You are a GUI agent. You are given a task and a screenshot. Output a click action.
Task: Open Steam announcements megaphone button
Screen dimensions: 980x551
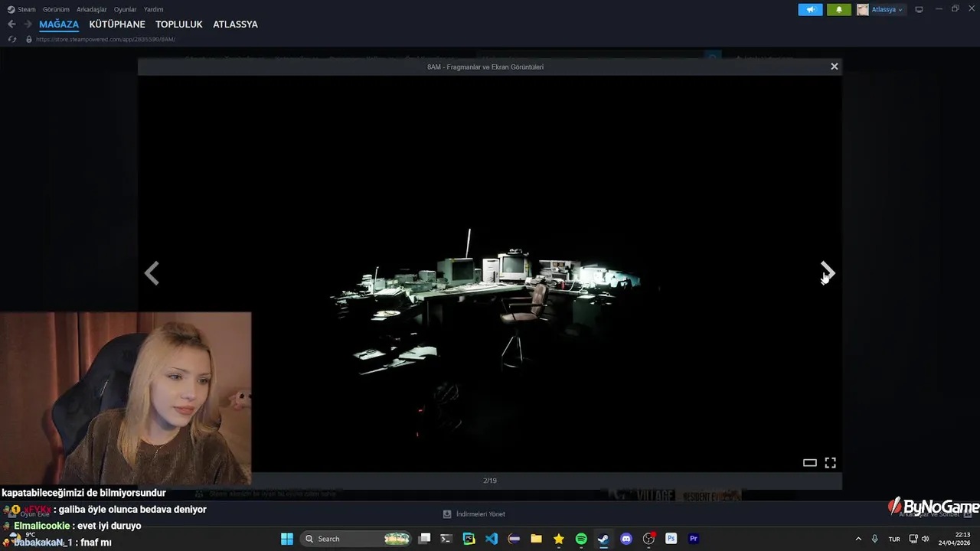810,9
